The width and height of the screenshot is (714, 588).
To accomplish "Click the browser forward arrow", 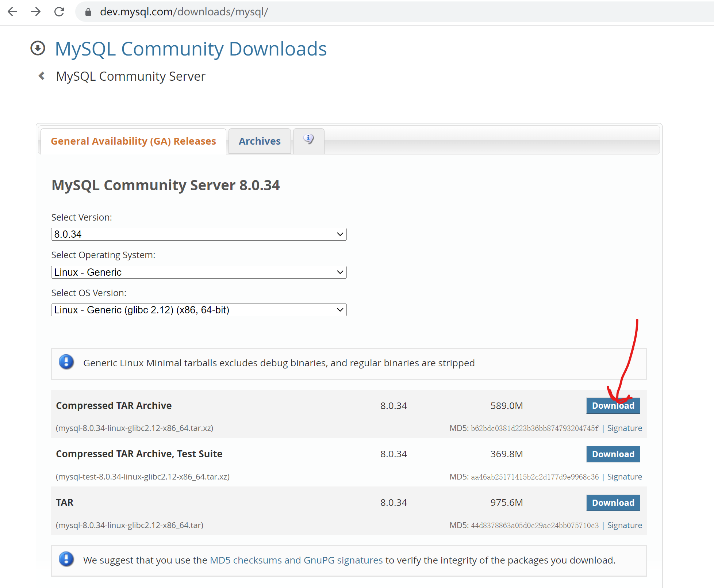I will pyautogui.click(x=36, y=12).
